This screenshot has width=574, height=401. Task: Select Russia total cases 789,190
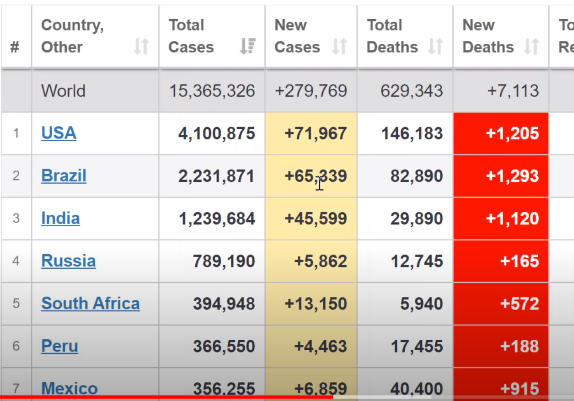(x=224, y=261)
